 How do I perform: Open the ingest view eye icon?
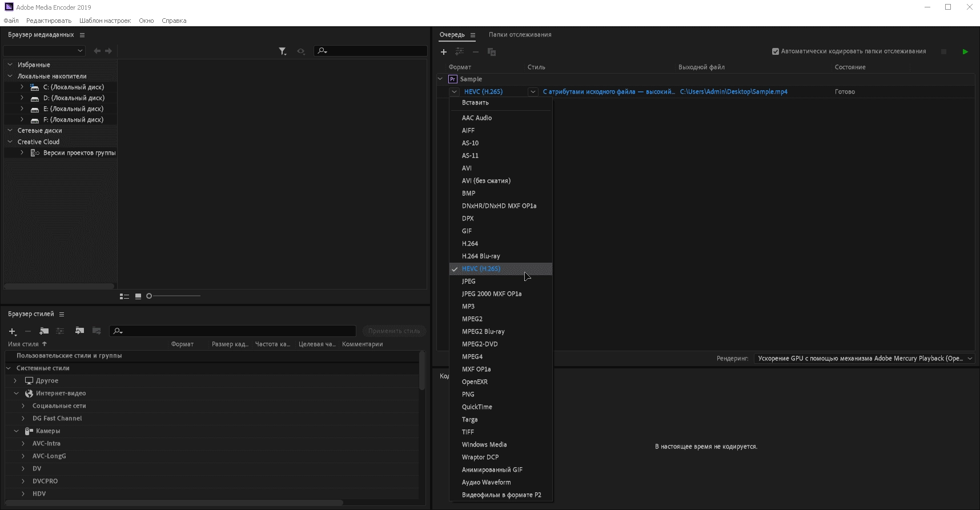tap(301, 51)
